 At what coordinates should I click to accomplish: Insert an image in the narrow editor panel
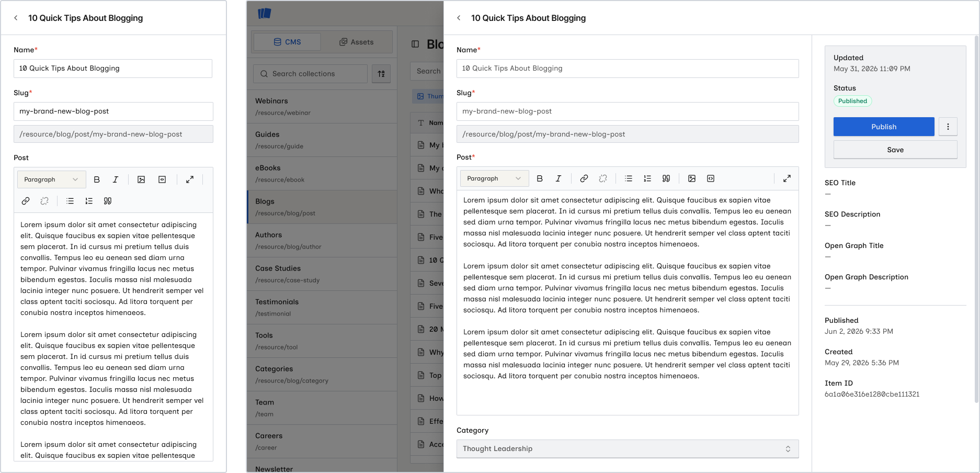point(141,179)
